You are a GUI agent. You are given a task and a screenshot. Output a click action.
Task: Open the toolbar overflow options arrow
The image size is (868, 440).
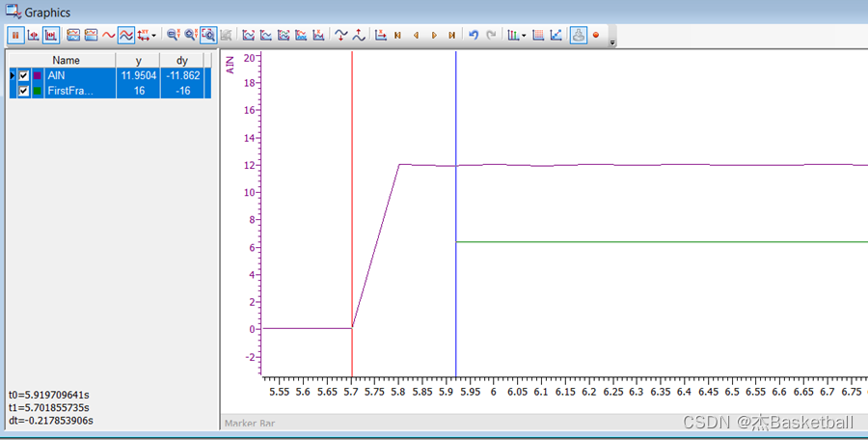(x=612, y=42)
